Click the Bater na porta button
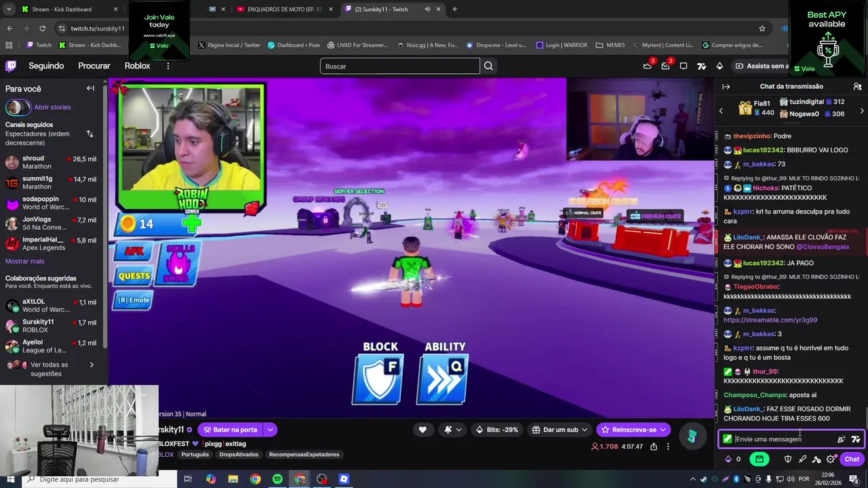Viewport: 868px width, 488px height. (x=230, y=430)
